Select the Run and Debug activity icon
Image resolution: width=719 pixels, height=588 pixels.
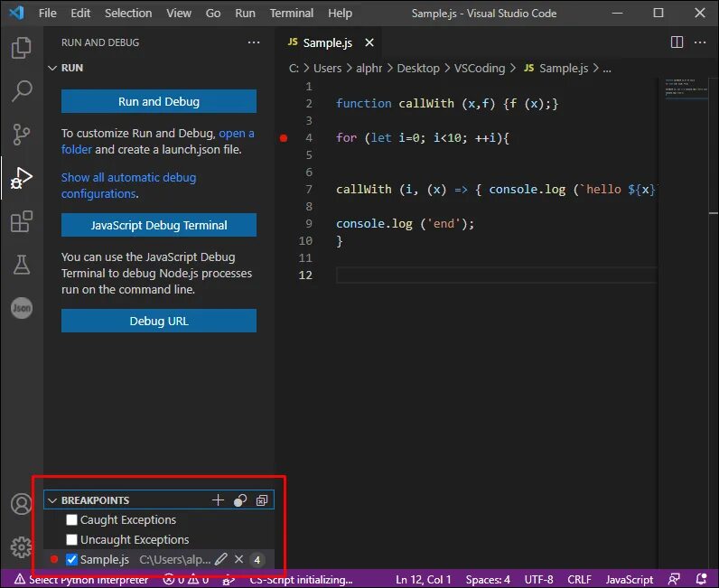(21, 178)
